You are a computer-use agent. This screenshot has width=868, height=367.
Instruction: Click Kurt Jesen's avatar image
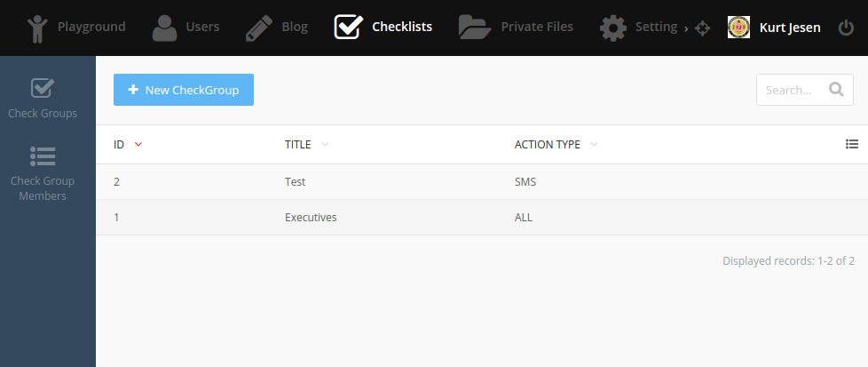click(738, 28)
